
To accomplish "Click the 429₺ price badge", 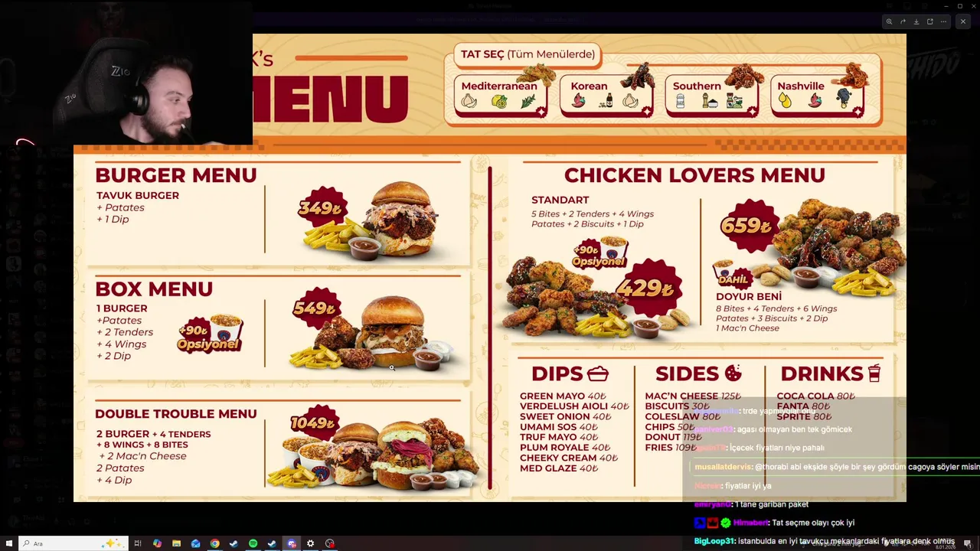I will coord(650,288).
